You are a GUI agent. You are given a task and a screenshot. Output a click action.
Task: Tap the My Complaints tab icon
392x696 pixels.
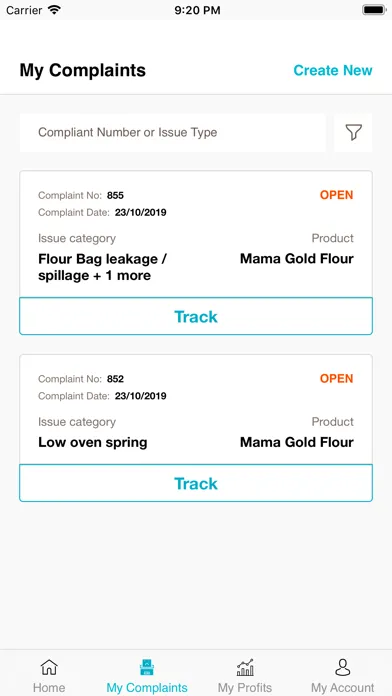(x=147, y=667)
